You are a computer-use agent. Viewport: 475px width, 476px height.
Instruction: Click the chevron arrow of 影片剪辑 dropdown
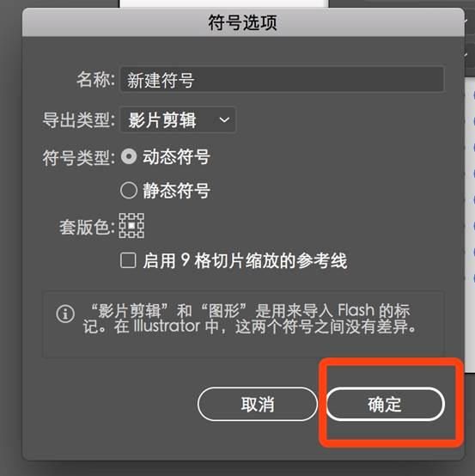click(224, 120)
